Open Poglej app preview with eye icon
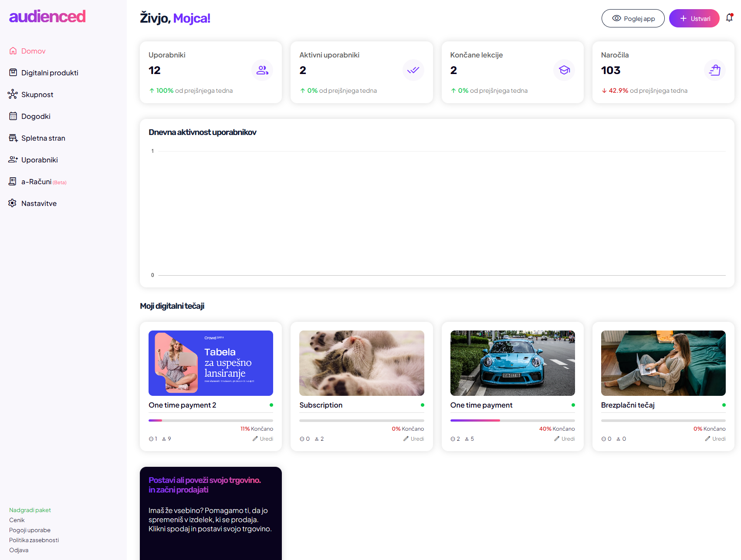The height and width of the screenshot is (560, 741). 633,18
